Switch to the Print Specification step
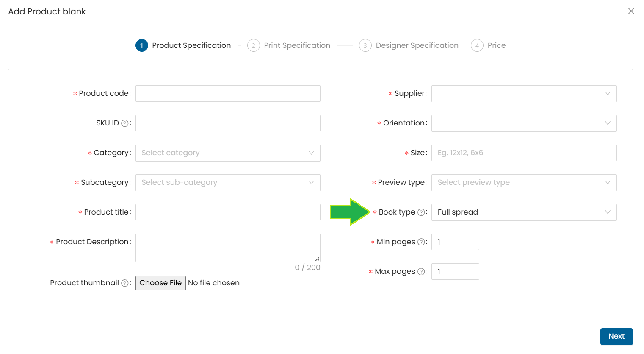This screenshot has height=354, width=644. (x=297, y=45)
